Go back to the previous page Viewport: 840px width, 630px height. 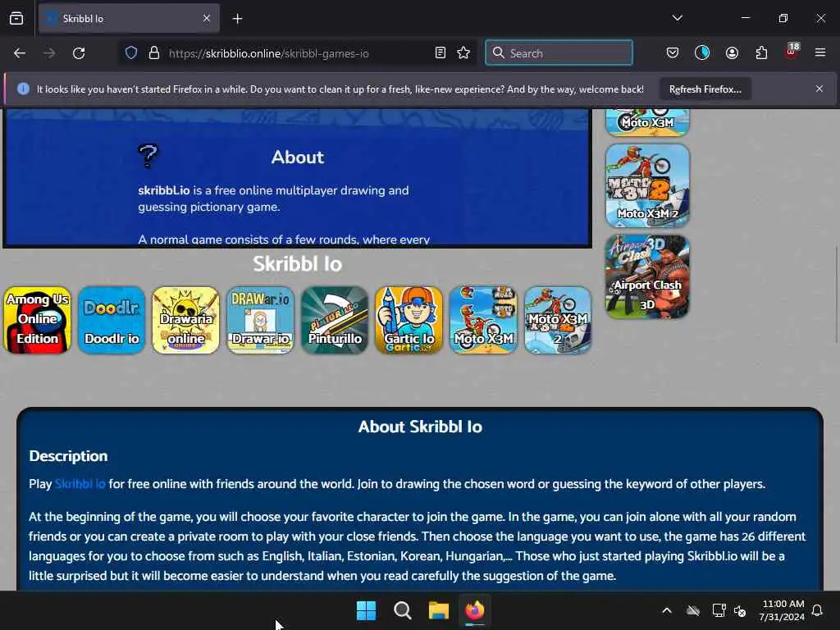coord(20,53)
